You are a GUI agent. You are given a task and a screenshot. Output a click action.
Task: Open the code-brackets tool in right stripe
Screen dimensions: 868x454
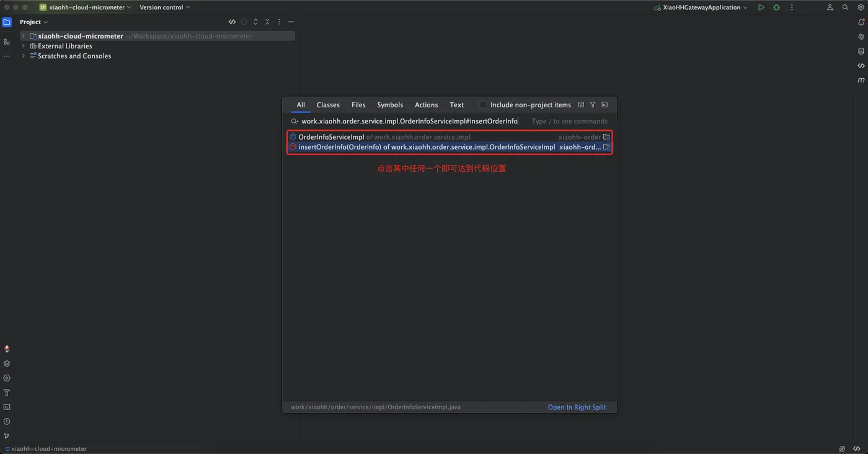pos(861,66)
